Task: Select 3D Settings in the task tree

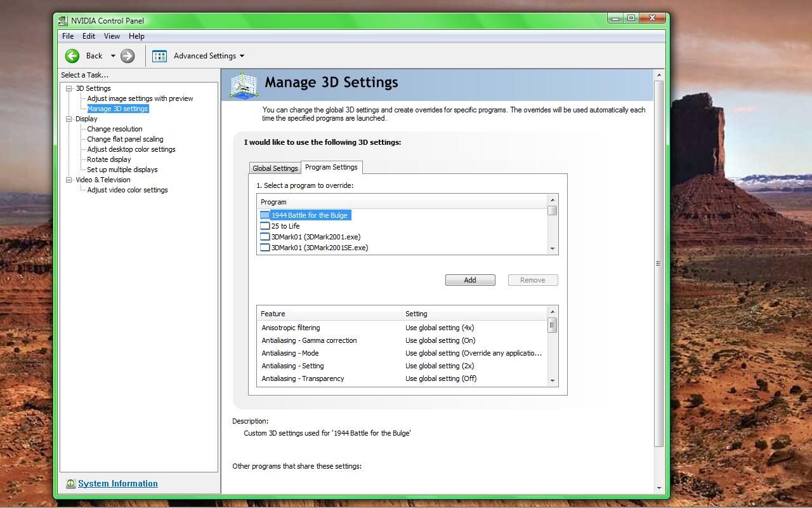Action: [93, 88]
